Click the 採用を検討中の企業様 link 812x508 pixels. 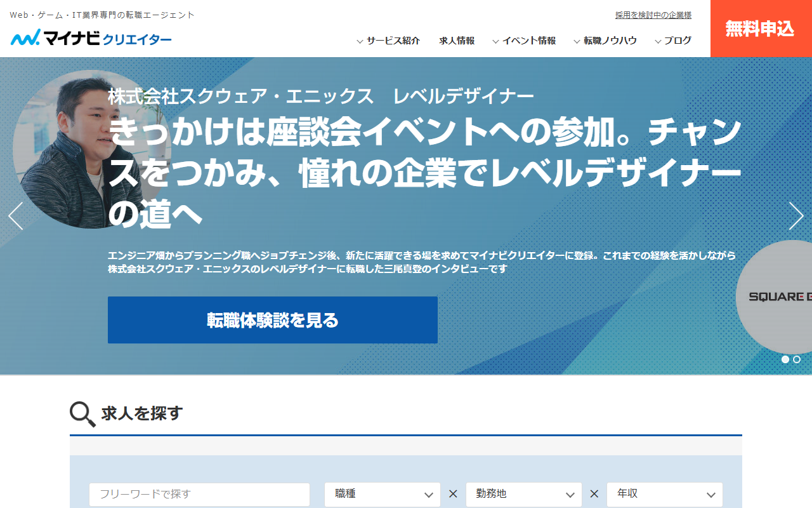pyautogui.click(x=653, y=15)
